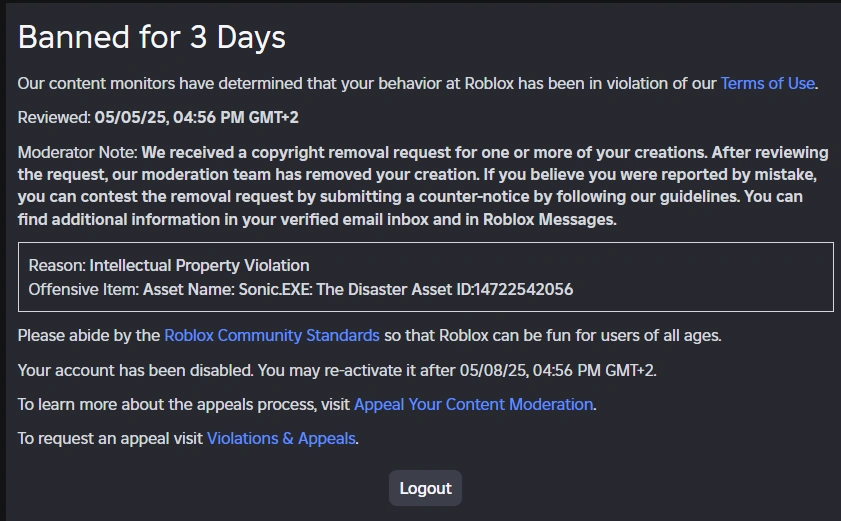Click the "Reason: Intellectual Property Violation" line
The image size is (841, 521).
(x=169, y=265)
